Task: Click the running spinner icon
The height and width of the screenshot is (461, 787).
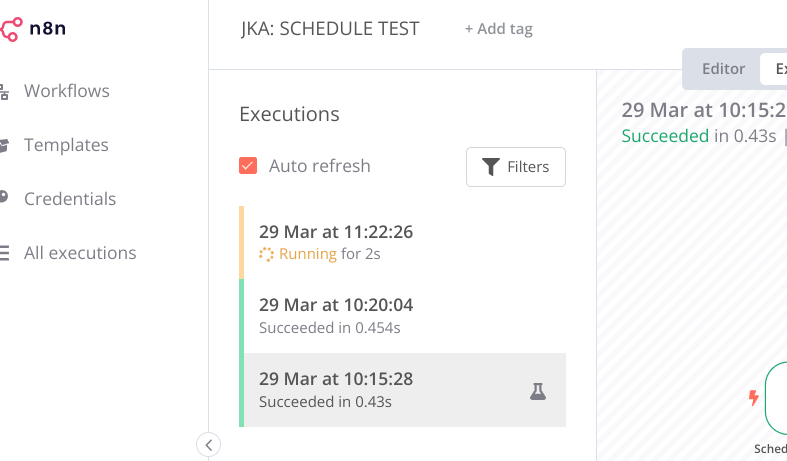Action: tap(266, 255)
